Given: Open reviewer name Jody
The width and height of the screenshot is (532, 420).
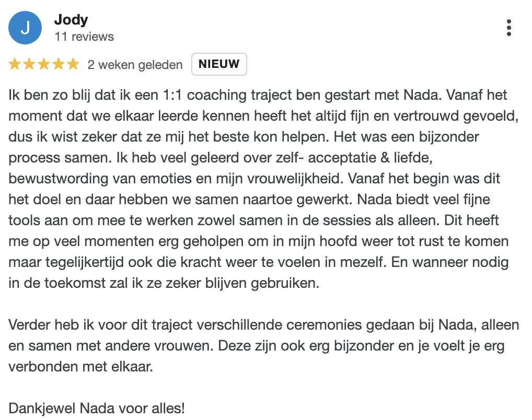Looking at the screenshot, I should tap(71, 20).
